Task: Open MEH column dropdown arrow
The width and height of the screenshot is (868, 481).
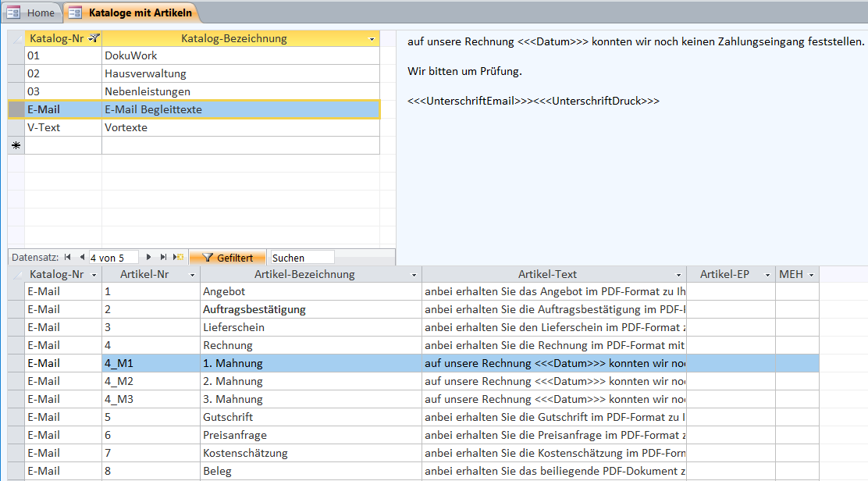Action: click(x=811, y=275)
